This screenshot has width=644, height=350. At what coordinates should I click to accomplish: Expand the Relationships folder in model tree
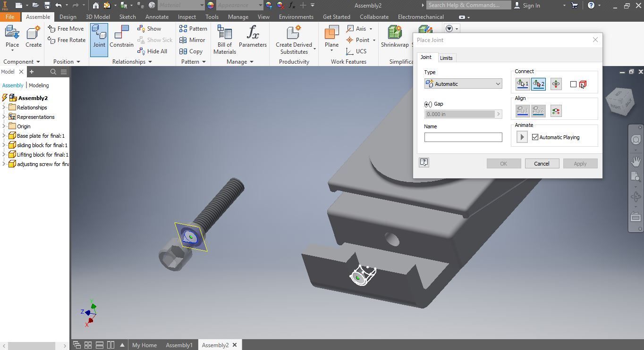(4, 108)
